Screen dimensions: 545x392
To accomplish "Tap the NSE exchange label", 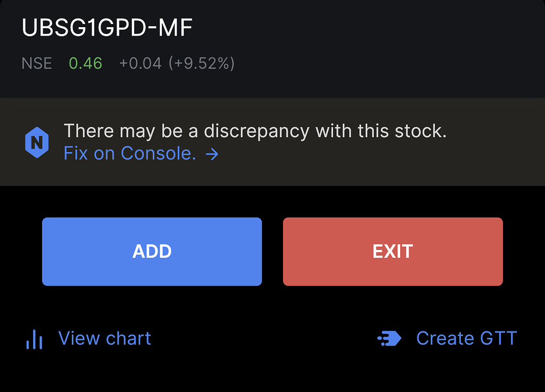I will pyautogui.click(x=37, y=63).
